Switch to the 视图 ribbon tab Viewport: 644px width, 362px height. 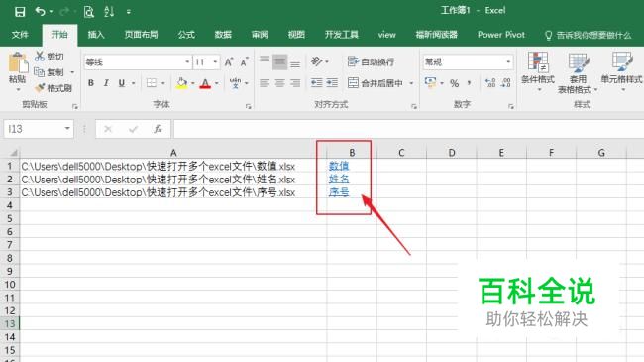click(296, 35)
